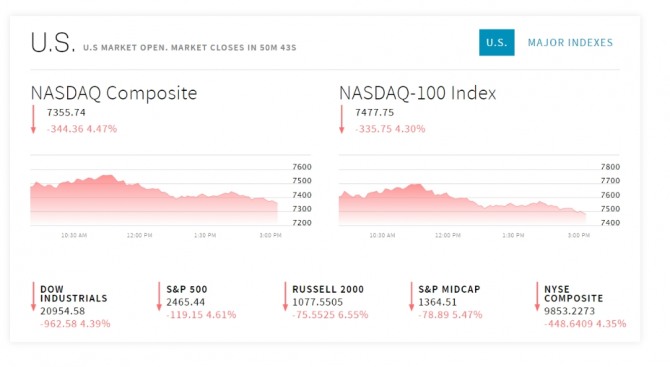Click the NASDAQ Composite value 7355.74
670x367 pixels.
(x=66, y=112)
